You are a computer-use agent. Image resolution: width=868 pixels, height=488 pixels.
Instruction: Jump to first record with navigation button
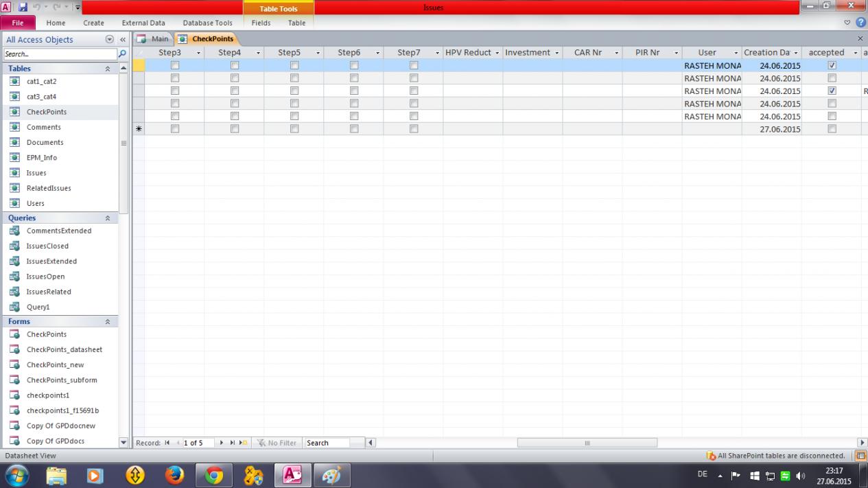tap(165, 443)
